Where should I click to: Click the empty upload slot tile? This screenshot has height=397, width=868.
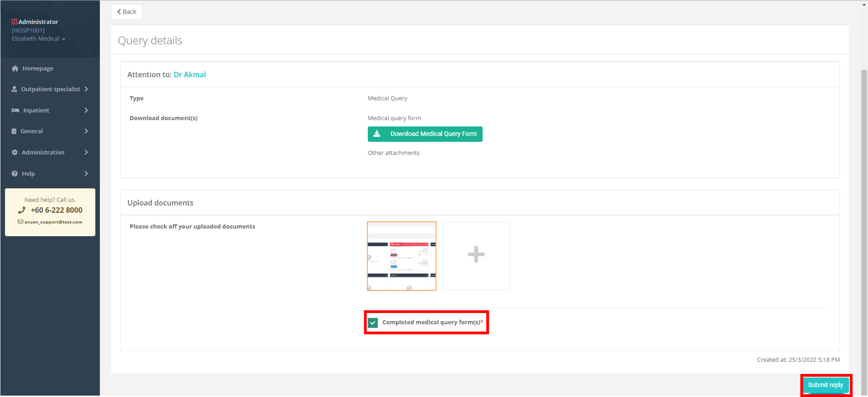(x=476, y=256)
